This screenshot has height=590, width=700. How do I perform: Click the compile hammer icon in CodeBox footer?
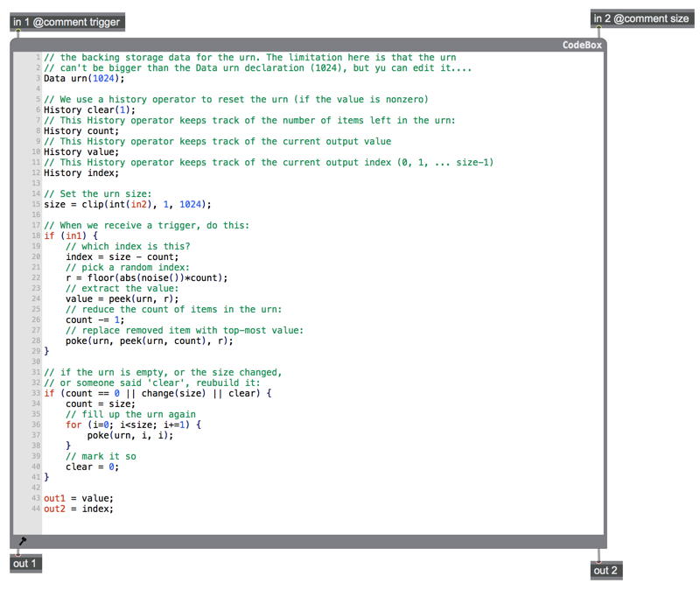pos(23,541)
